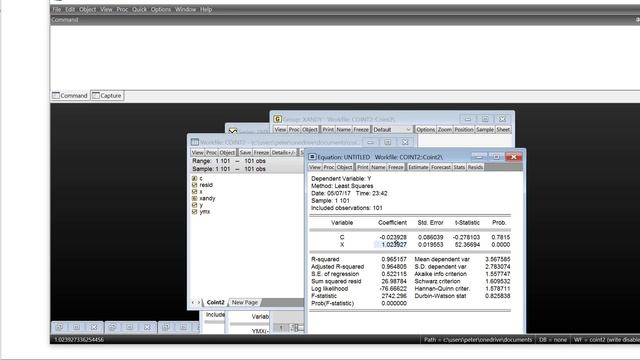Click Details+/- in the Workfile toolbar
640x360 pixels.
[x=283, y=153]
